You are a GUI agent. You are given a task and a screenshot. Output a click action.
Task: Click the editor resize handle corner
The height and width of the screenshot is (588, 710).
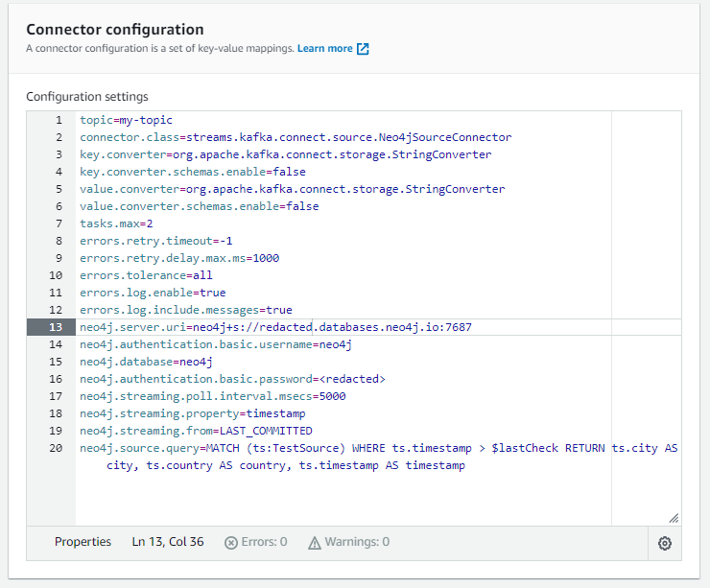(x=674, y=517)
